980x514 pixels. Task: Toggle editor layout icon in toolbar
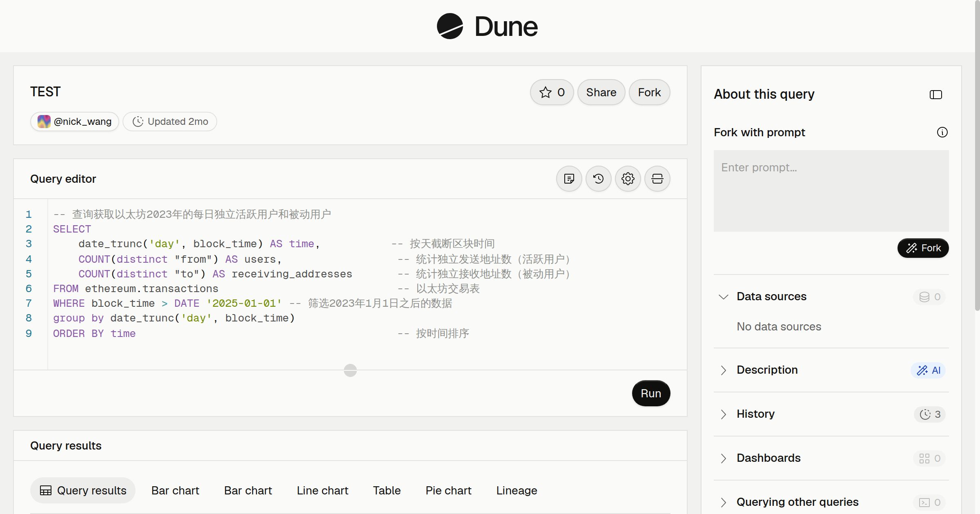click(657, 179)
